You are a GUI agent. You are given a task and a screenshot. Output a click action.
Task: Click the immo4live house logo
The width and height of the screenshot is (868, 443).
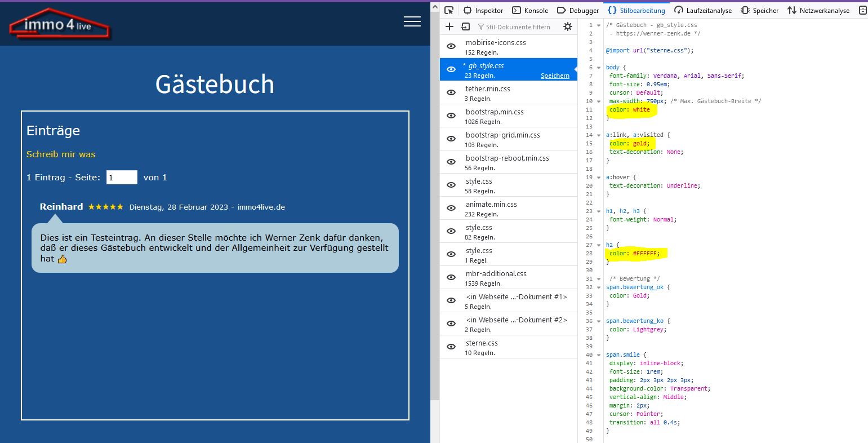pos(59,25)
